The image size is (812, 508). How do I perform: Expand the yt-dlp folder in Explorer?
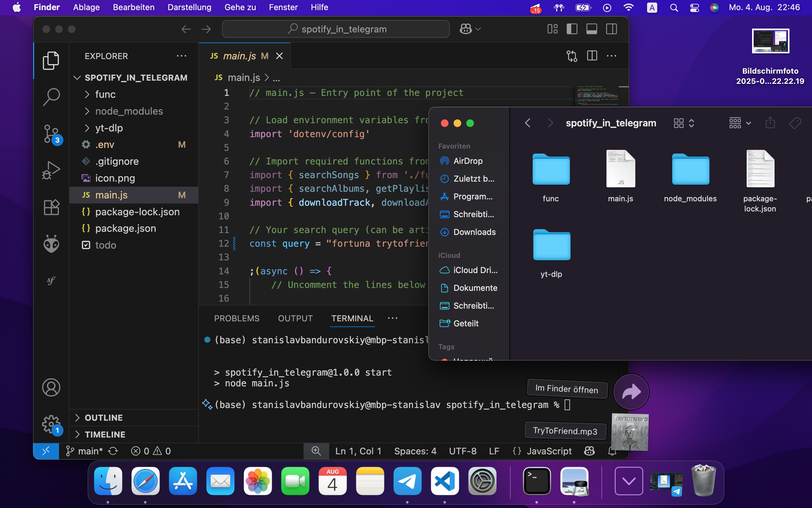click(x=134, y=128)
